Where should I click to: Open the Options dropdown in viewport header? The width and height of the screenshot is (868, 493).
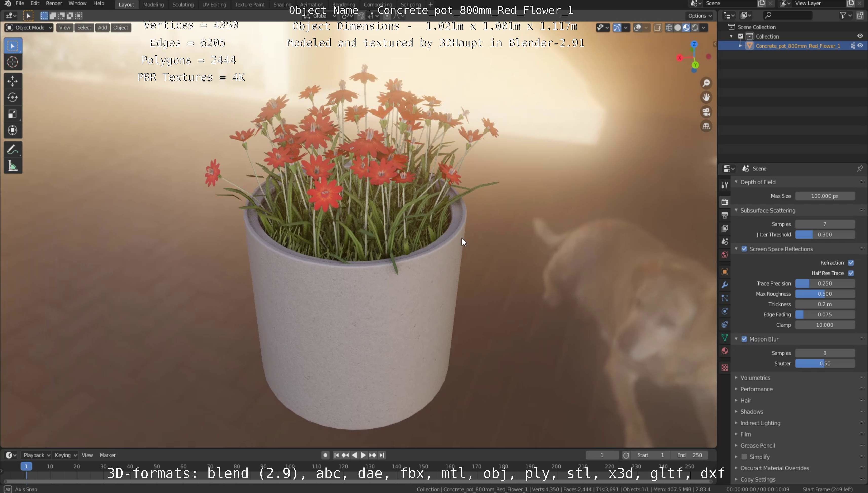coord(700,15)
